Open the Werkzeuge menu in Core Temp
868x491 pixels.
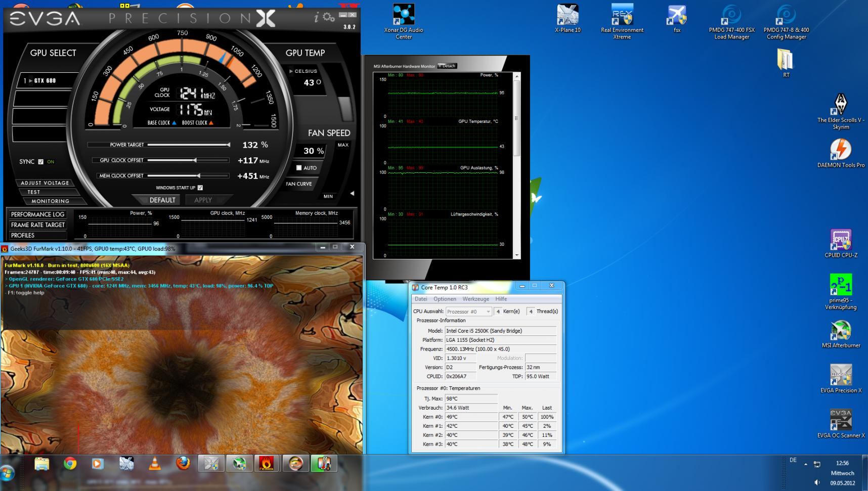point(475,299)
